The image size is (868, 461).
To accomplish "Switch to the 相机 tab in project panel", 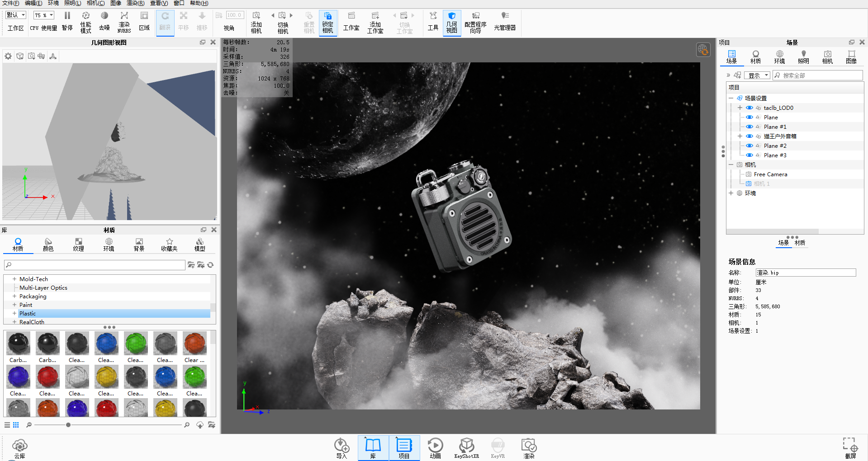I will click(x=827, y=57).
